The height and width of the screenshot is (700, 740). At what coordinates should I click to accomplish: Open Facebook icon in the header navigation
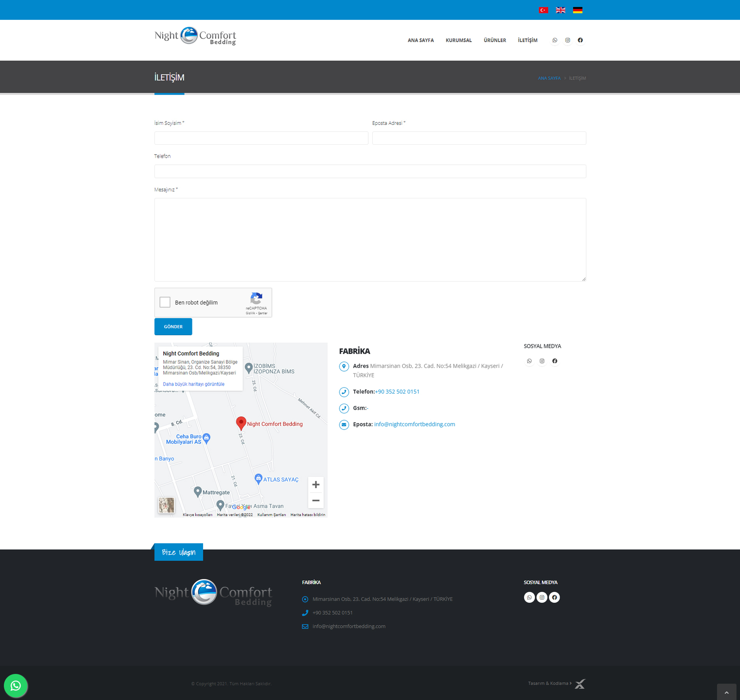click(x=580, y=40)
